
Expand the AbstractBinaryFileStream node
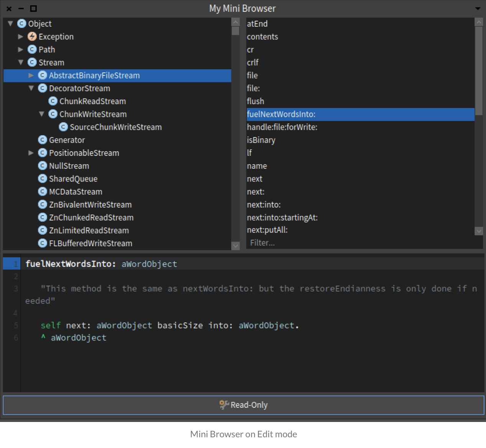(x=31, y=75)
